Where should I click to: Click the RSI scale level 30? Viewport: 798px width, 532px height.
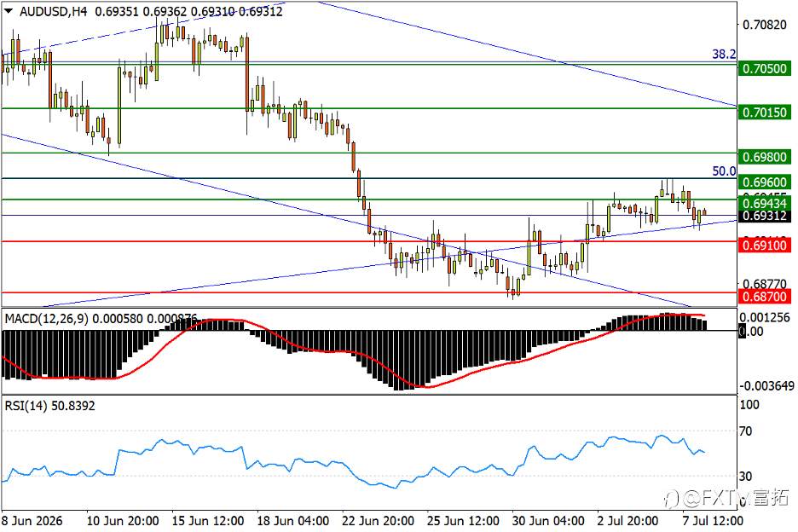click(x=746, y=476)
